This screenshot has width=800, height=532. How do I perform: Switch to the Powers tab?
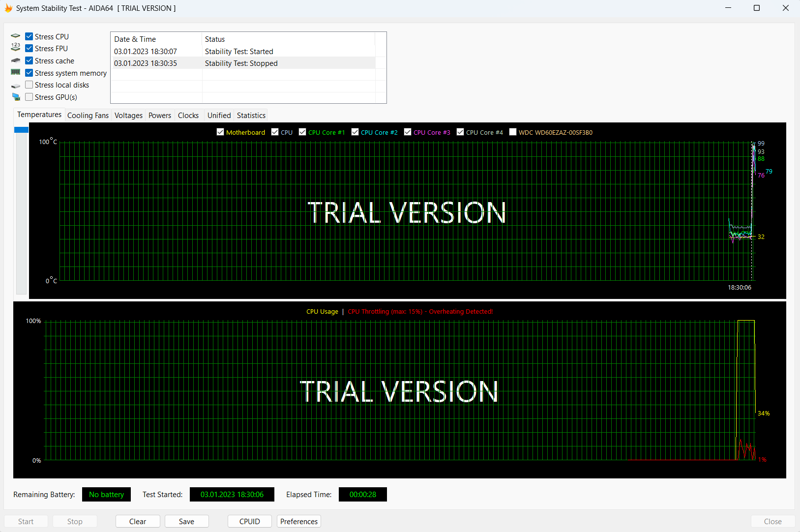point(160,116)
